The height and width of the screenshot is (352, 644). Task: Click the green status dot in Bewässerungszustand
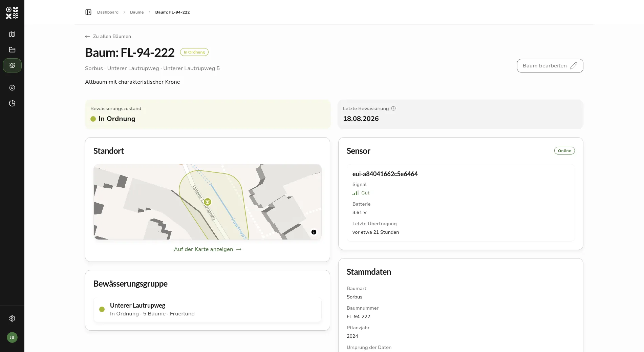click(93, 119)
